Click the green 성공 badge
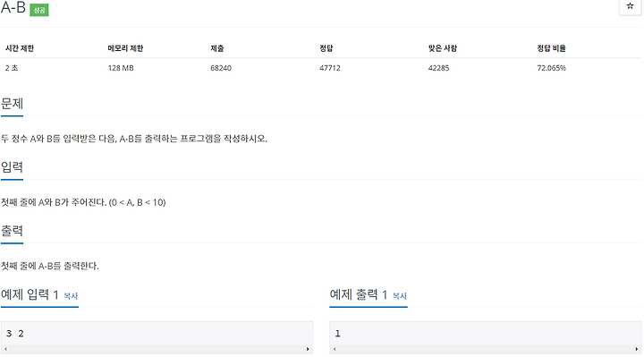 [39, 10]
